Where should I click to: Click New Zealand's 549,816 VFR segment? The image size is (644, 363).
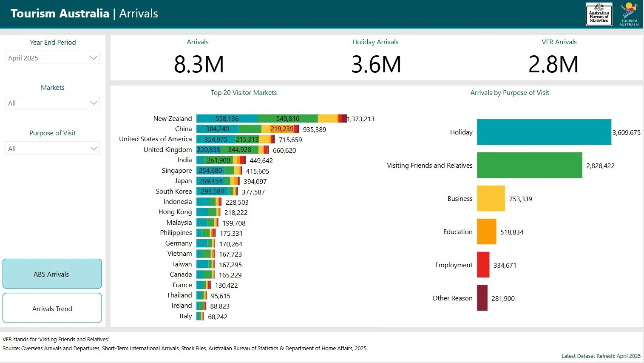click(x=288, y=119)
